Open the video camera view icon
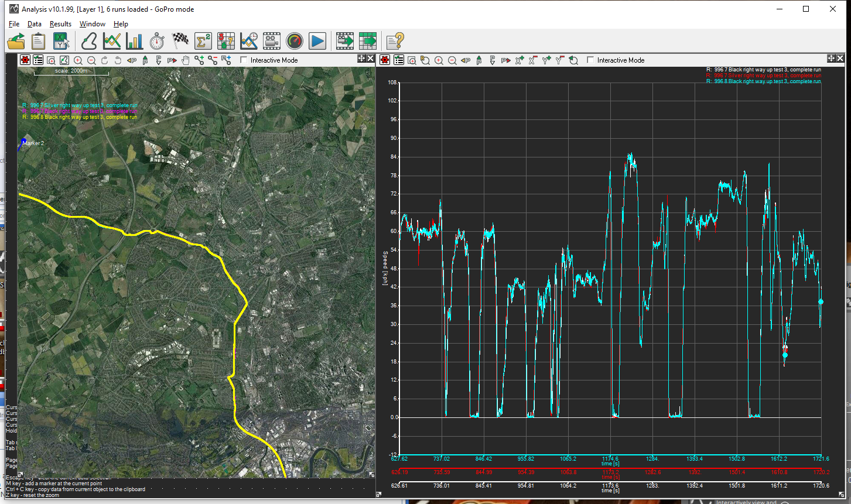Viewport: 851px width, 504px height. coord(271,41)
